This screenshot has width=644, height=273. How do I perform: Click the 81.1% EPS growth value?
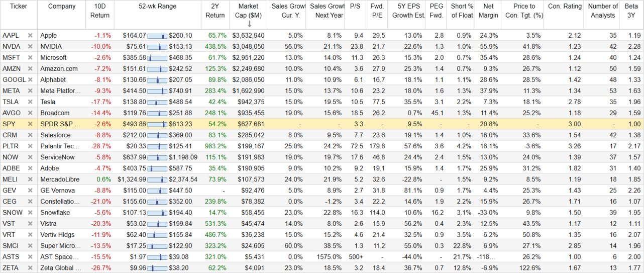413,191
